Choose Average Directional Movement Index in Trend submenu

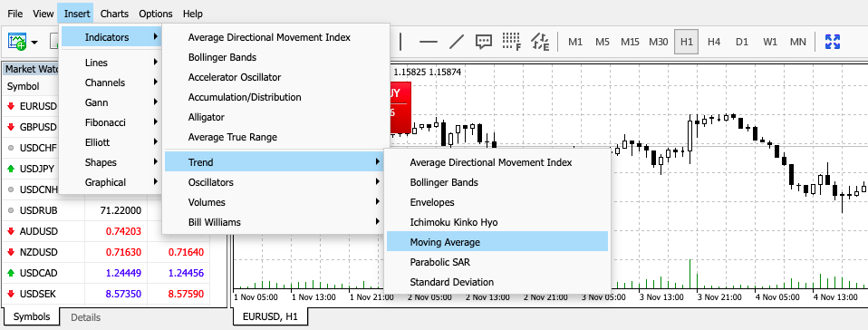(x=497, y=162)
